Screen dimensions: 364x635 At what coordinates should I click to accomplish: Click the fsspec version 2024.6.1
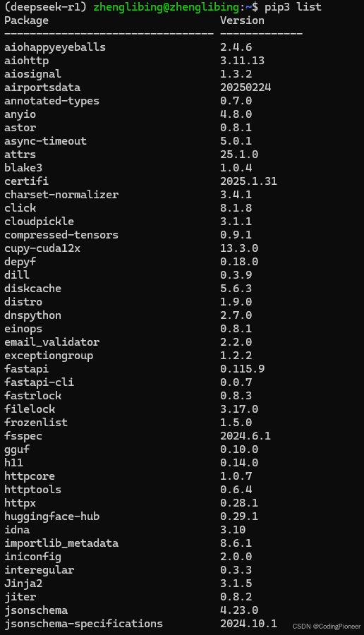[245, 435]
